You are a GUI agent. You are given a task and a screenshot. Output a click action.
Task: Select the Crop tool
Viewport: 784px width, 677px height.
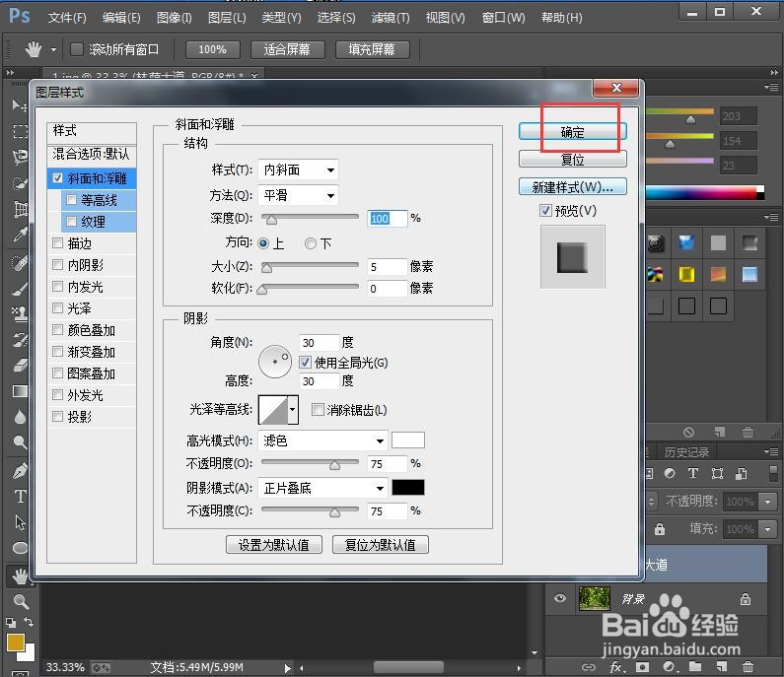tap(20, 209)
